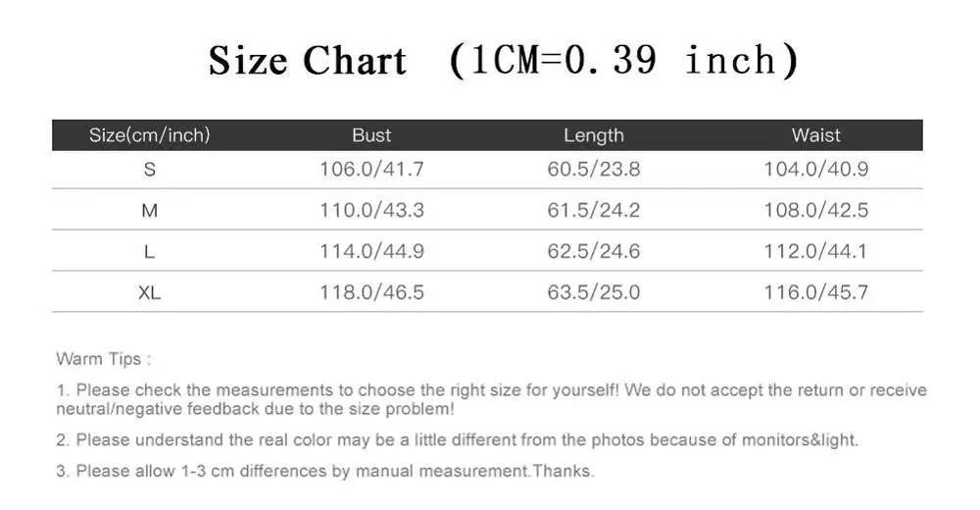Click the Length column header
Image resolution: width=980 pixels, height=510 pixels.
[x=594, y=135]
